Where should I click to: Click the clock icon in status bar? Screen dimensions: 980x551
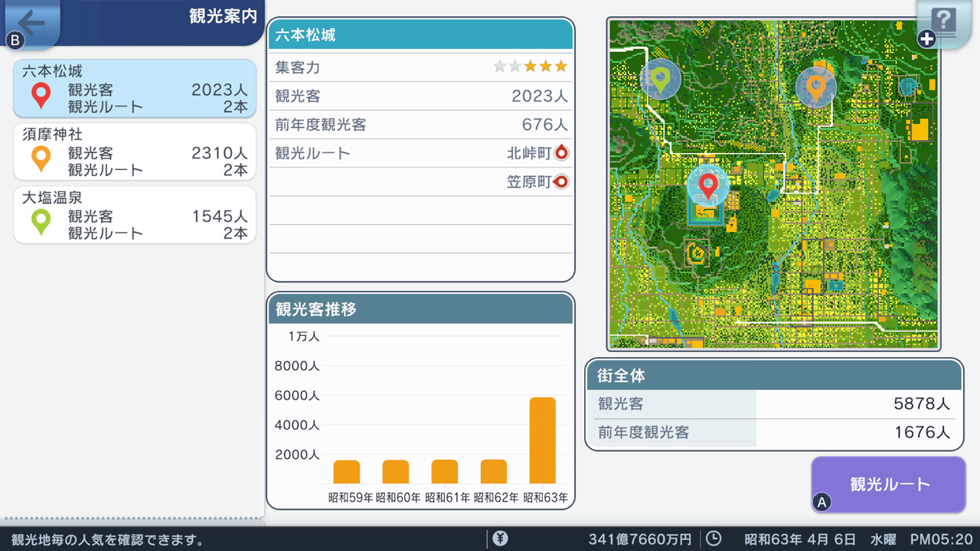pyautogui.click(x=713, y=539)
